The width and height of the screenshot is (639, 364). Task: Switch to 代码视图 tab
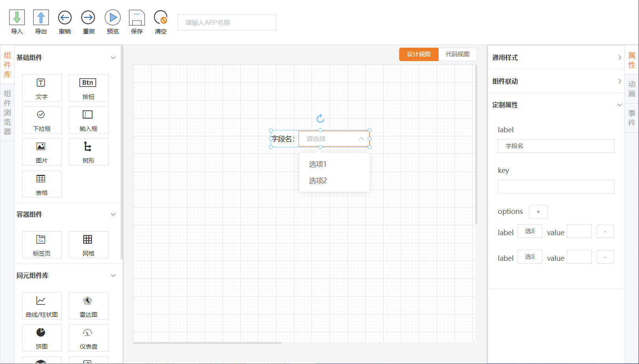coord(458,54)
